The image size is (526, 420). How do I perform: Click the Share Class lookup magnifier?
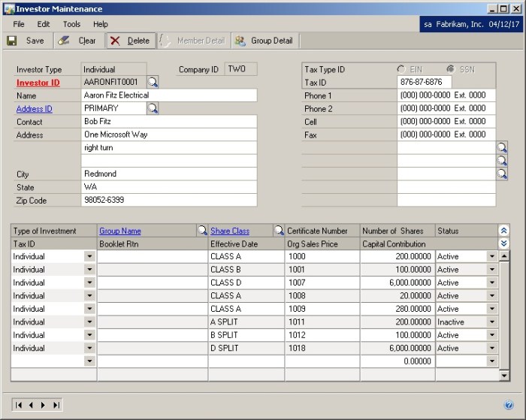[x=278, y=231]
